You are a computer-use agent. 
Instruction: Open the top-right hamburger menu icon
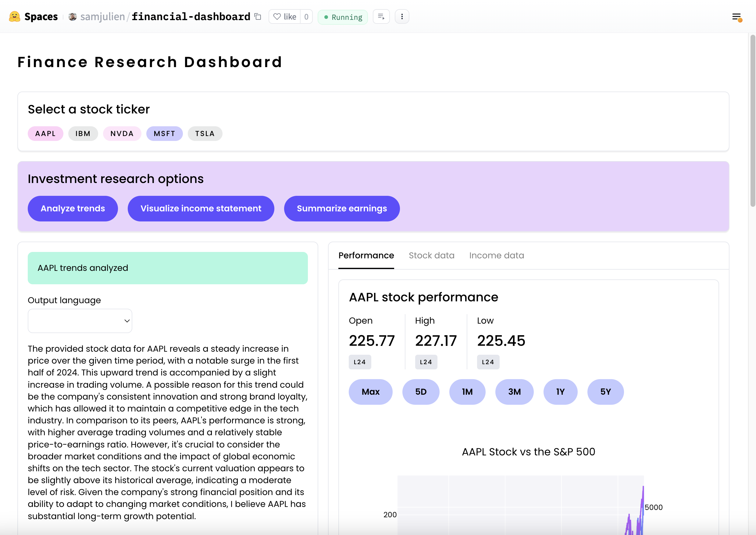coord(736,17)
